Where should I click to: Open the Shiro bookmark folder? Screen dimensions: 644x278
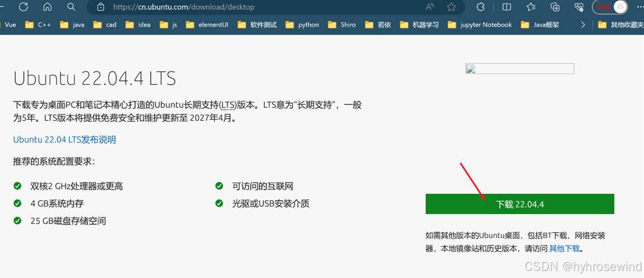point(342,24)
